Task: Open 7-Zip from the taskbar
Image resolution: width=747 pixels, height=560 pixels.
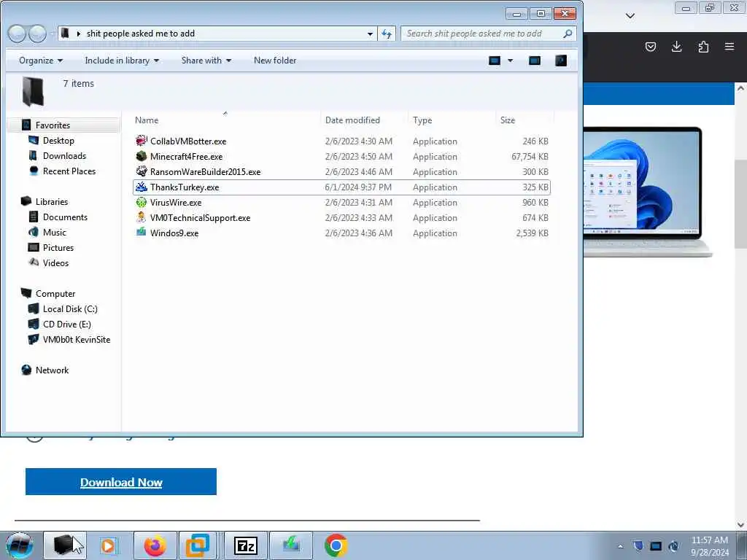Action: (246, 545)
